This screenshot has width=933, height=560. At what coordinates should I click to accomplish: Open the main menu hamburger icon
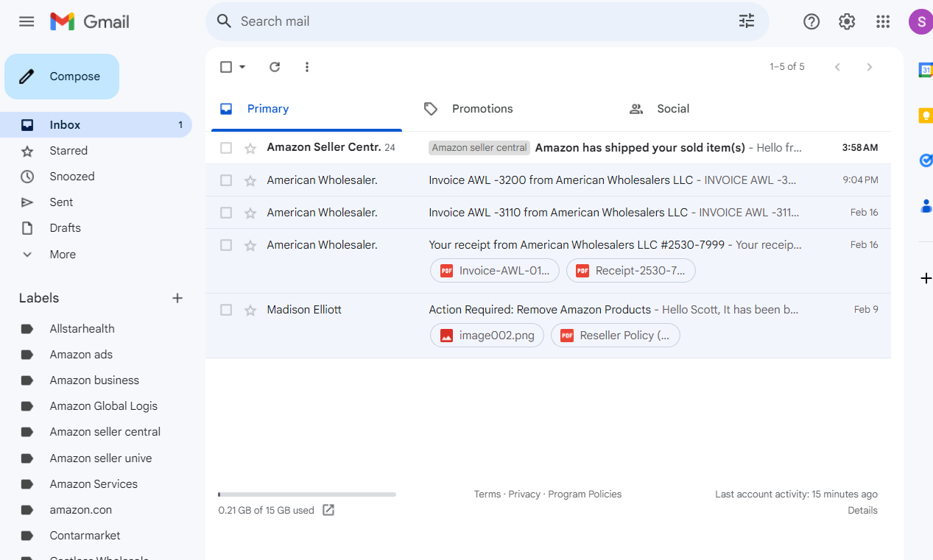[27, 21]
